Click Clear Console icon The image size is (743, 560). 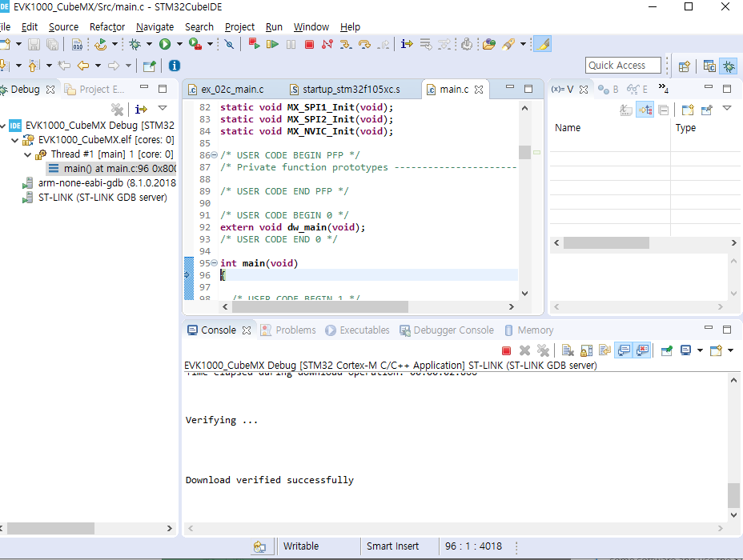pos(568,350)
